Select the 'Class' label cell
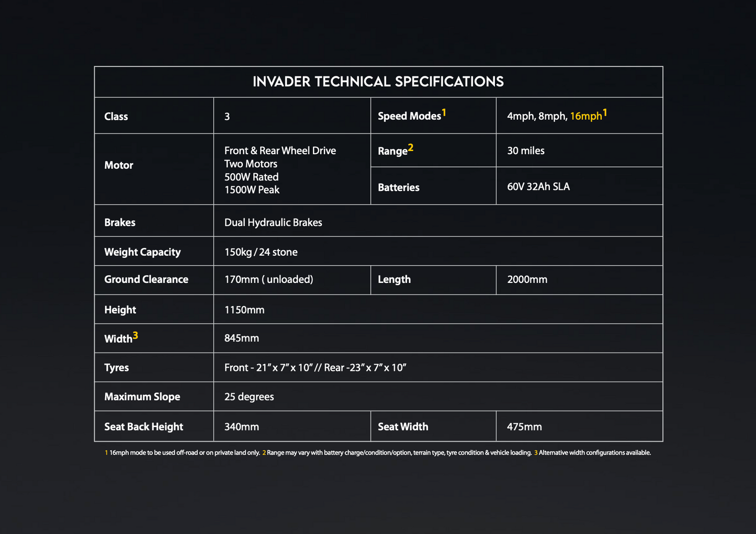Screen dimensions: 756x534 [x=154, y=116]
